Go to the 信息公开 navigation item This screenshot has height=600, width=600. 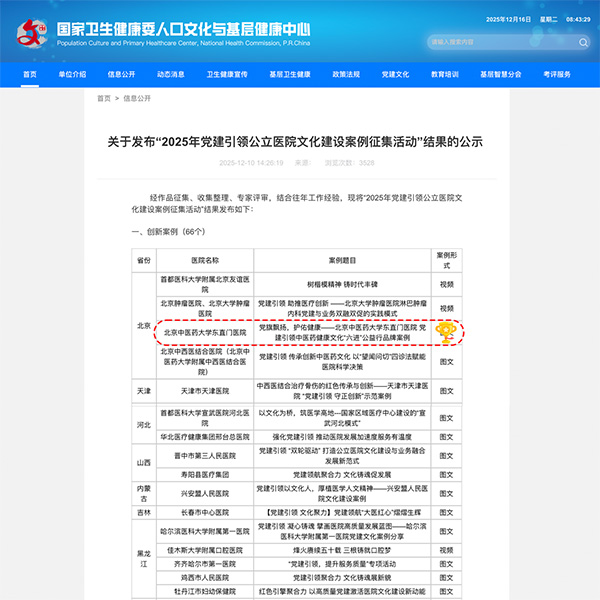(x=122, y=75)
